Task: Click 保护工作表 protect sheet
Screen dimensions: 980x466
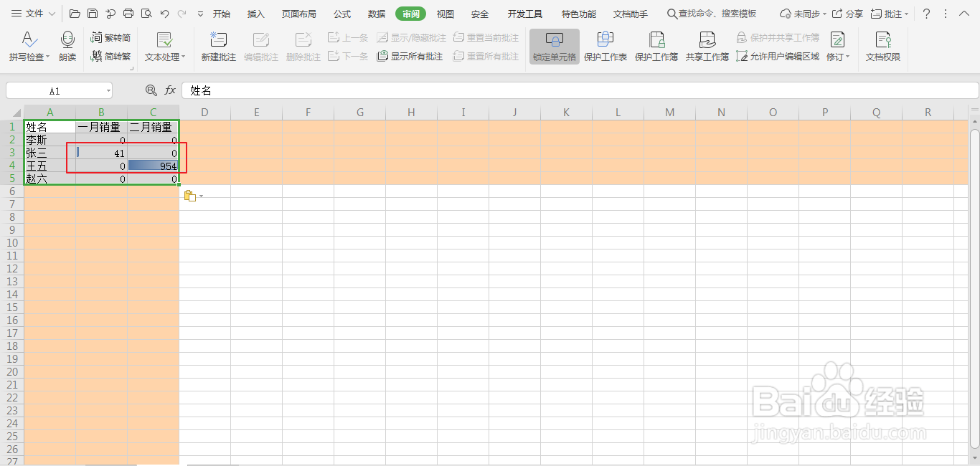Action: click(606, 47)
